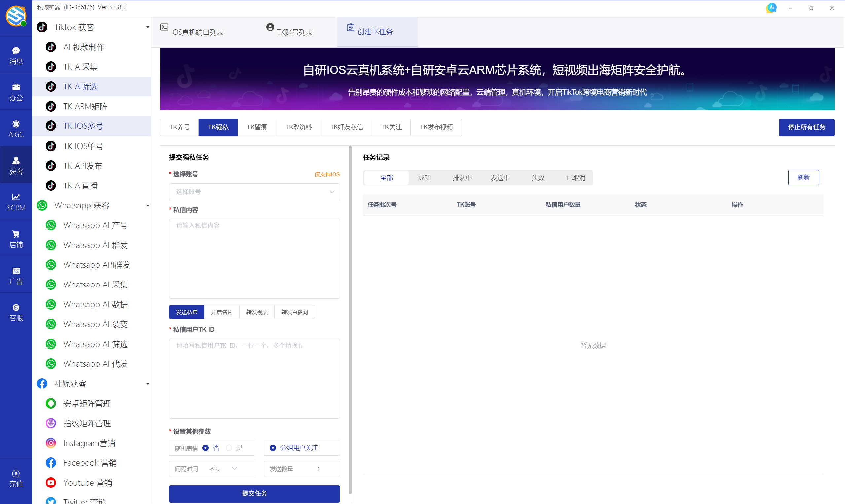The width and height of the screenshot is (845, 504).
Task: Click the 提交任务 button
Action: [x=254, y=493]
